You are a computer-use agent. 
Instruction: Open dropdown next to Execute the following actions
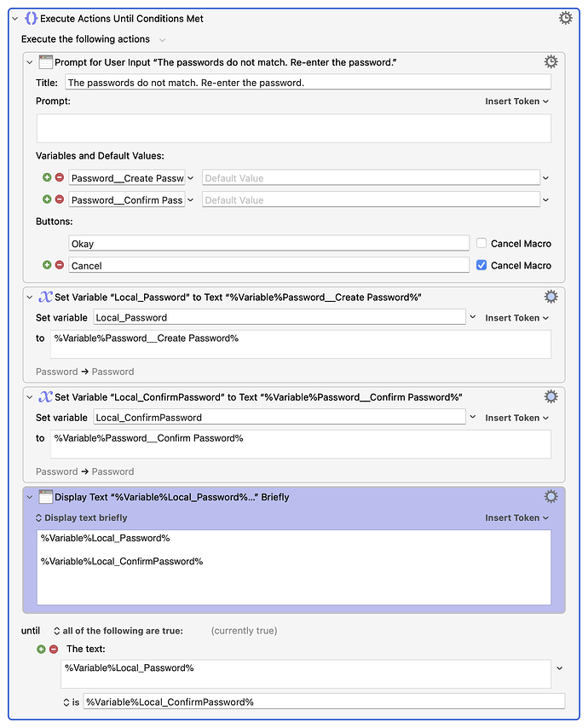[162, 40]
